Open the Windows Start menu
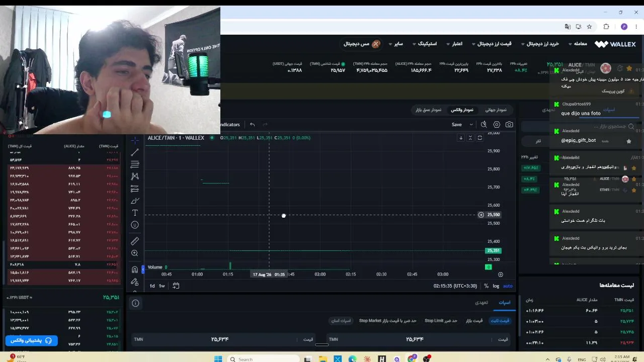Image resolution: width=644 pixels, height=362 pixels. [x=218, y=359]
